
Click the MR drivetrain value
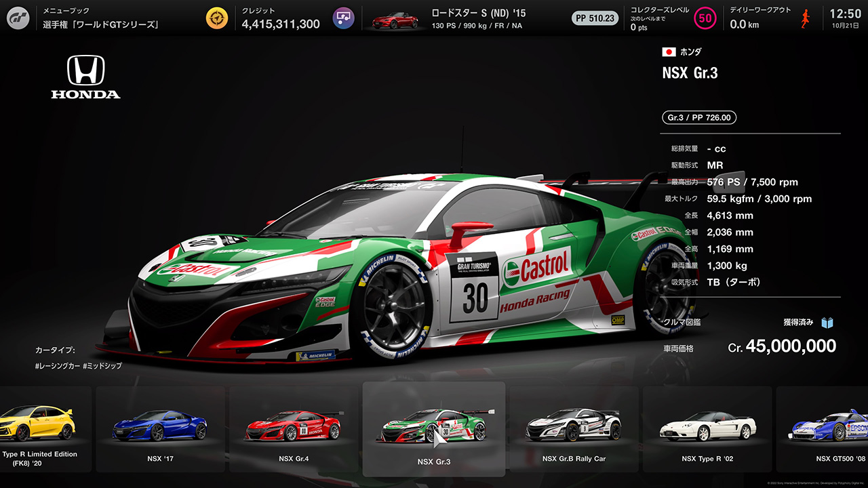pos(715,165)
